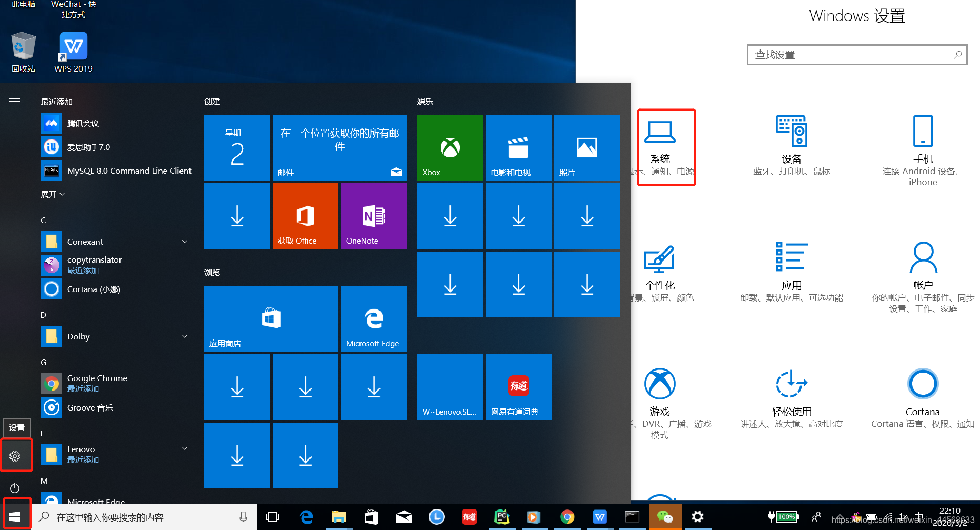Click the letter C index header
The height and width of the screenshot is (530, 980).
44,220
